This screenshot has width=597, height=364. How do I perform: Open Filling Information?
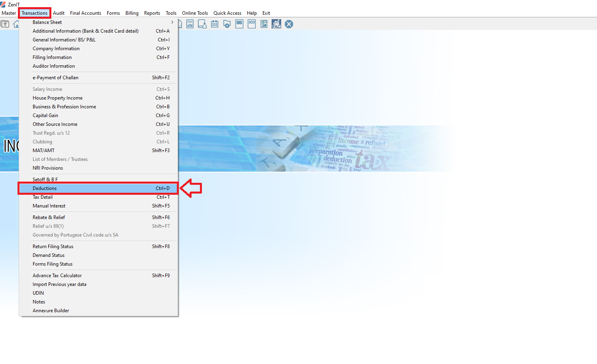coord(98,57)
